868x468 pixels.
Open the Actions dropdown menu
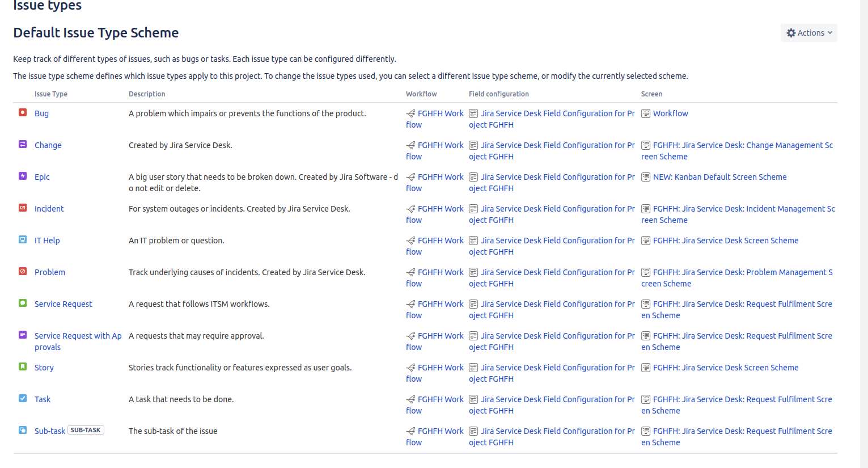[x=809, y=33]
